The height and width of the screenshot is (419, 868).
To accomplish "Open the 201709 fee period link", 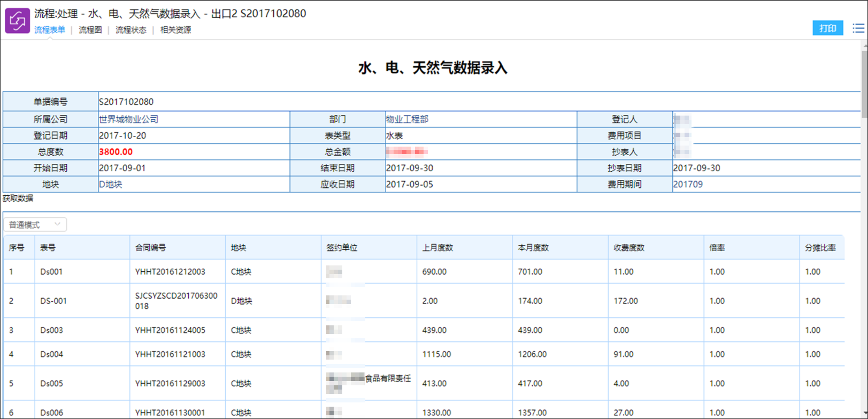I will point(688,184).
